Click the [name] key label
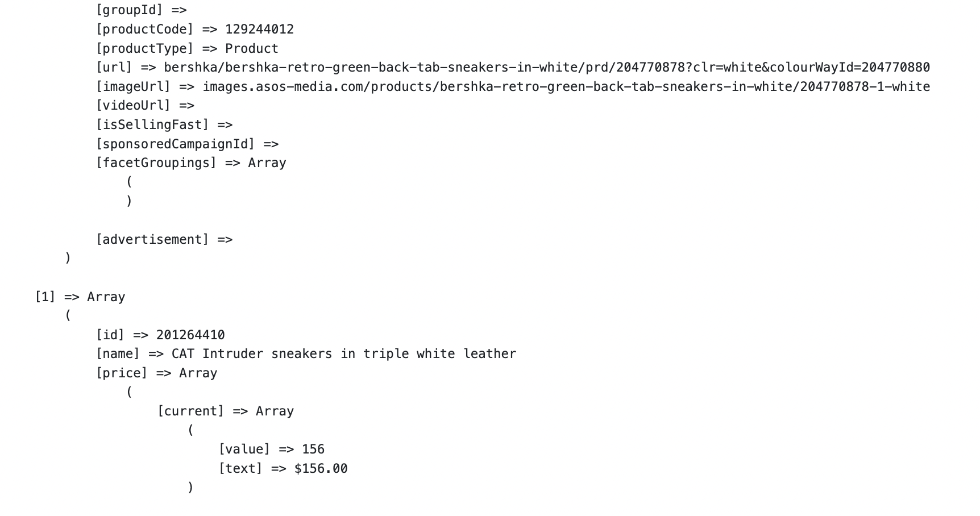Screen dimensions: 980x516 point(118,354)
